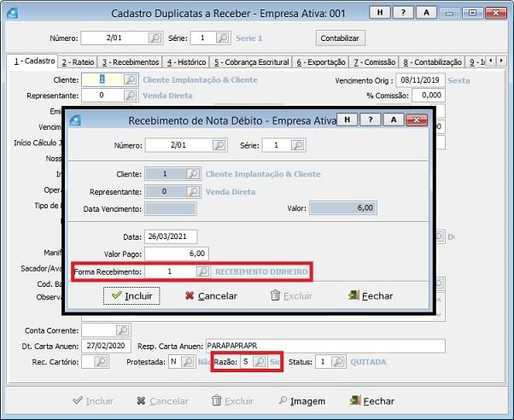Image resolution: width=514 pixels, height=420 pixels.
Task: Click the Série lookup magnifier in main window
Action: 223,38
